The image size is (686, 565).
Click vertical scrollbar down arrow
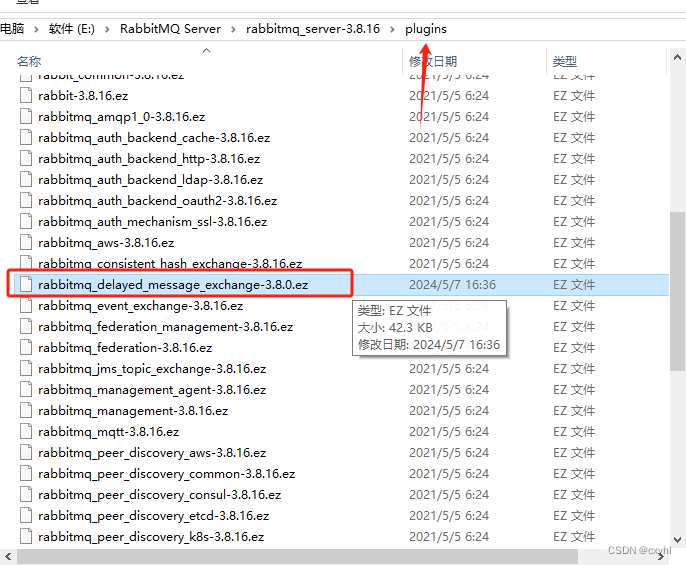pyautogui.click(x=677, y=540)
